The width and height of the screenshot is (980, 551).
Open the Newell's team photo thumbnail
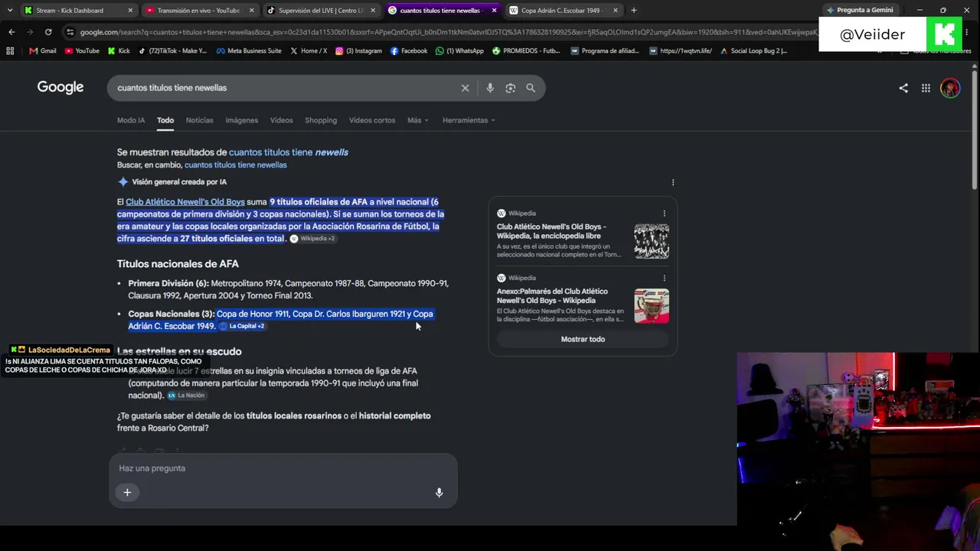(652, 241)
